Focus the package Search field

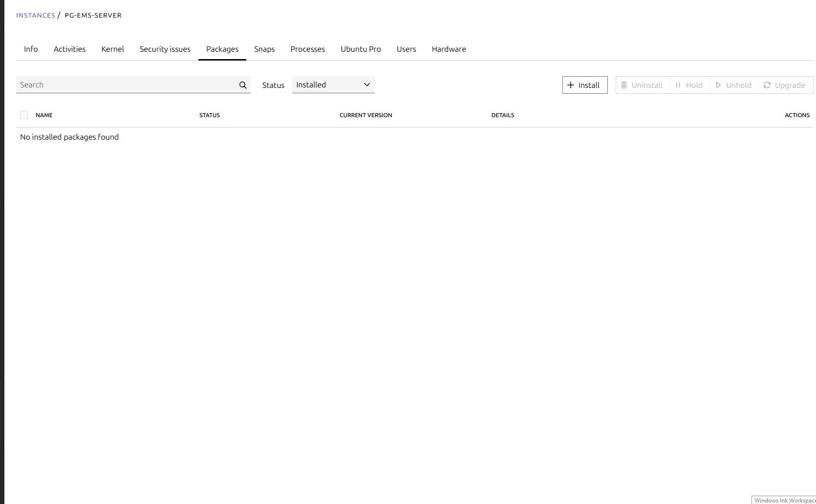127,85
